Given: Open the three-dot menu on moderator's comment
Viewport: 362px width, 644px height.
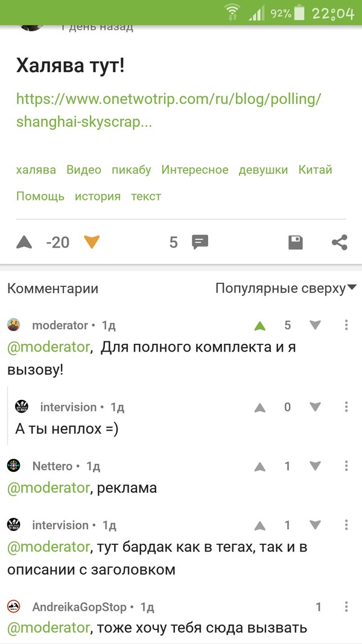Looking at the screenshot, I should point(347,324).
